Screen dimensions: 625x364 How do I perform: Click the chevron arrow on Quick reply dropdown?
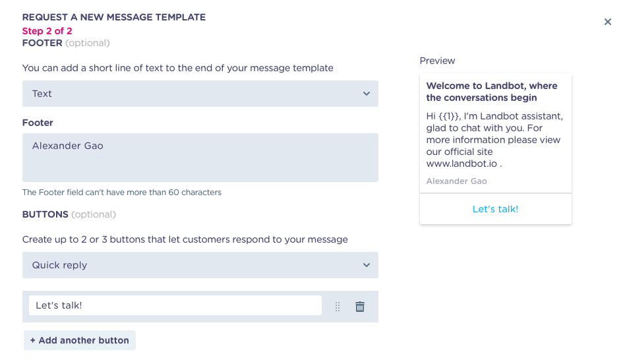367,265
